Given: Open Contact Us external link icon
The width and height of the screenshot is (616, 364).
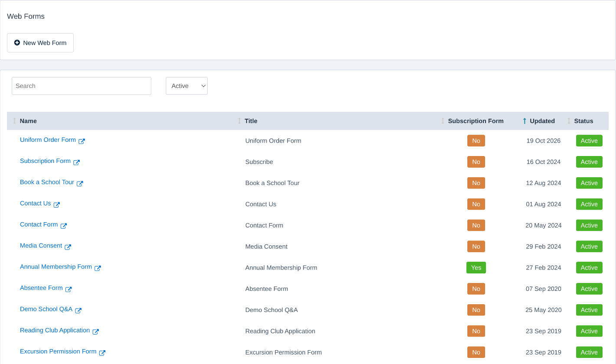Looking at the screenshot, I should coord(57,205).
